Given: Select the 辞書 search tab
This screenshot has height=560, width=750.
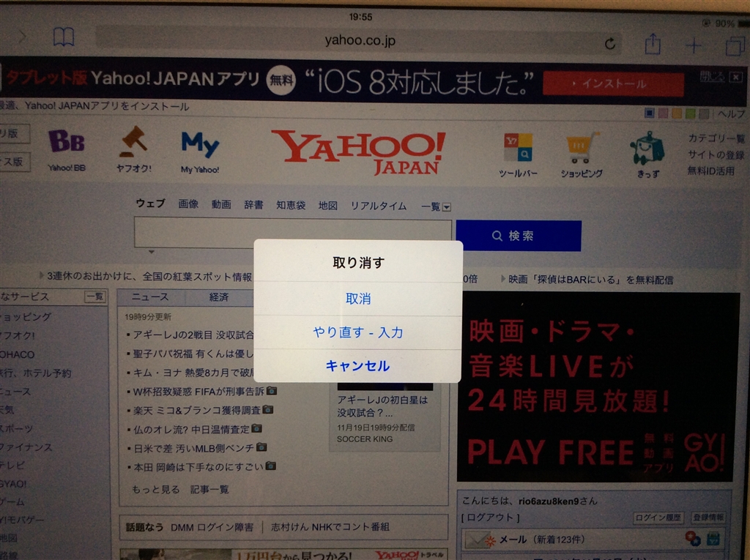Looking at the screenshot, I should (x=253, y=205).
